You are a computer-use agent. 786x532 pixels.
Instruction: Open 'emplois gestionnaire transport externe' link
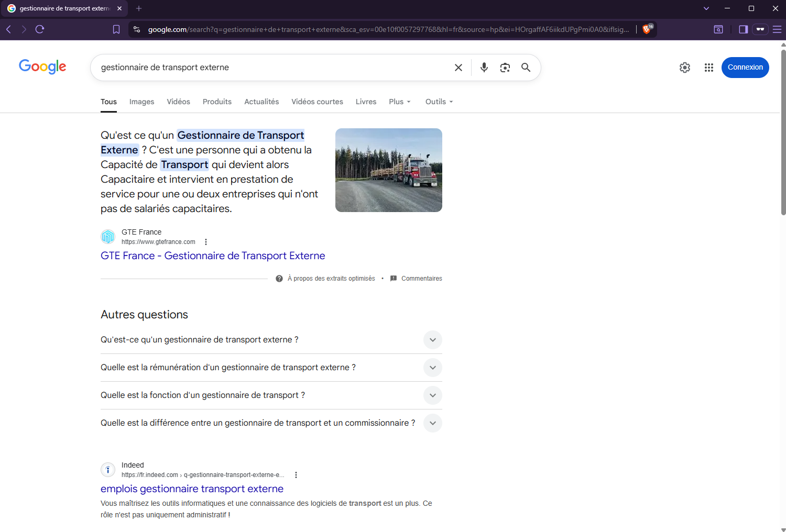point(192,489)
